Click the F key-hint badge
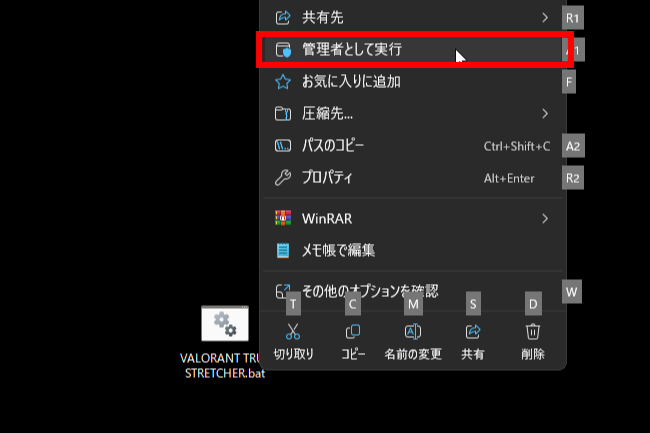This screenshot has width=650, height=433. tap(569, 82)
